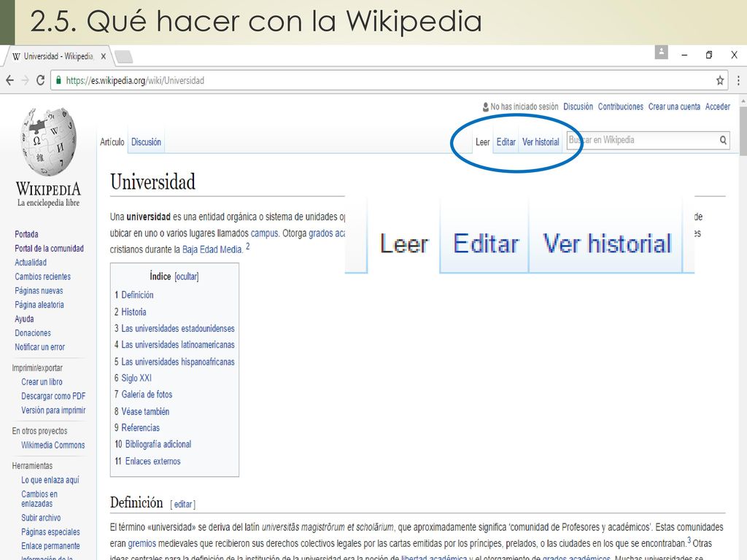Jump to 8 Véase también

tap(142, 411)
